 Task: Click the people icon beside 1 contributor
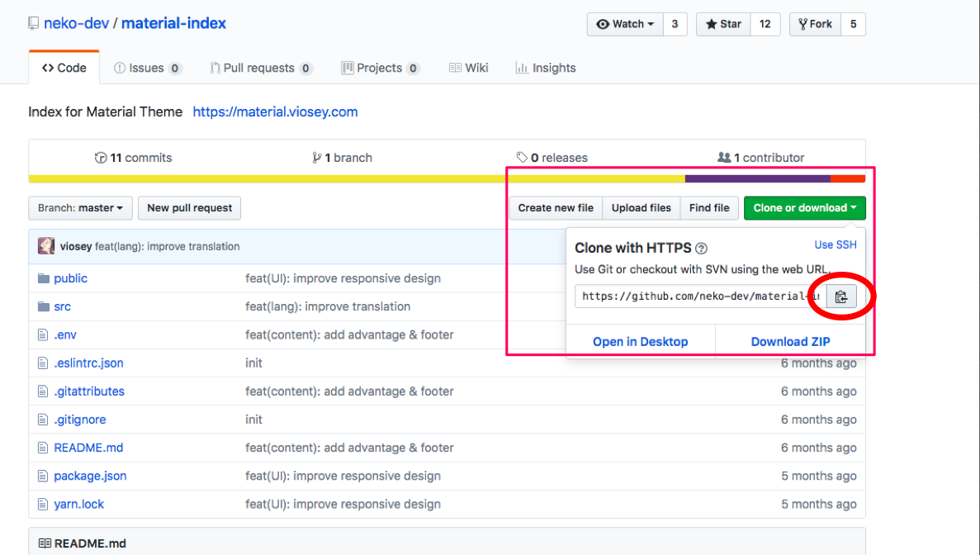tap(724, 158)
